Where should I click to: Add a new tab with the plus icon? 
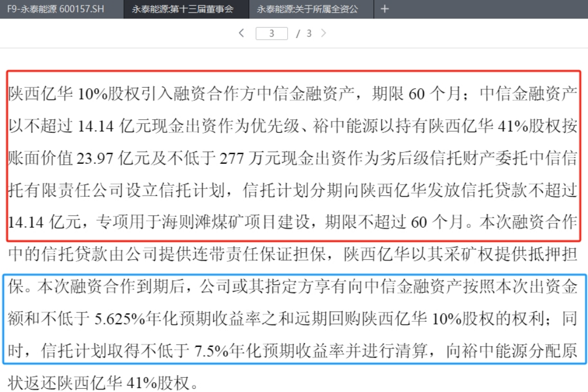(385, 9)
